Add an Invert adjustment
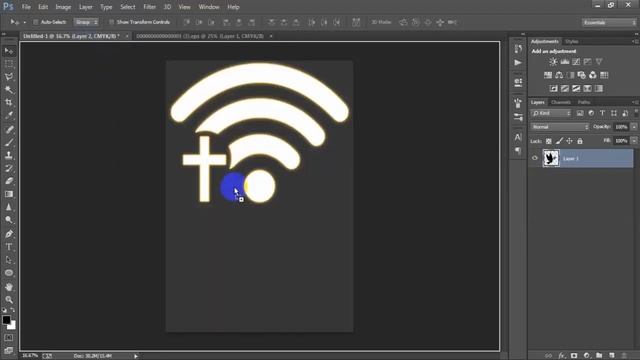The image size is (640, 360). click(x=553, y=88)
